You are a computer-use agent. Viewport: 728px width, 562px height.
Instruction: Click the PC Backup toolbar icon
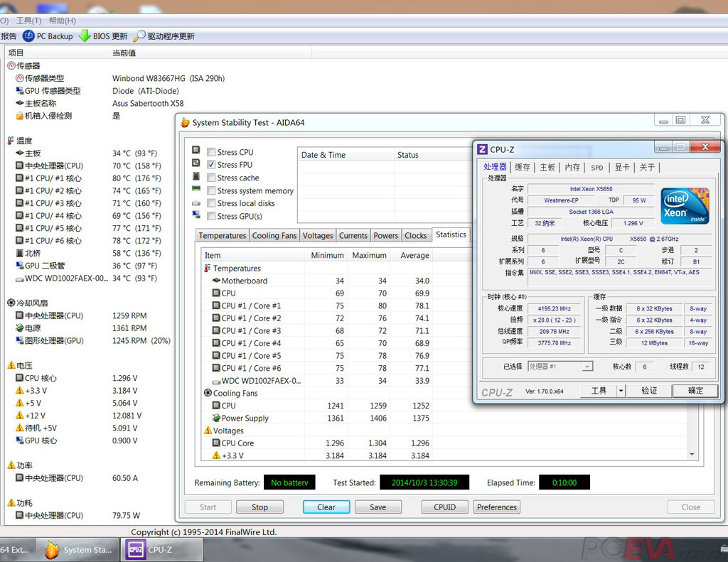pos(28,36)
